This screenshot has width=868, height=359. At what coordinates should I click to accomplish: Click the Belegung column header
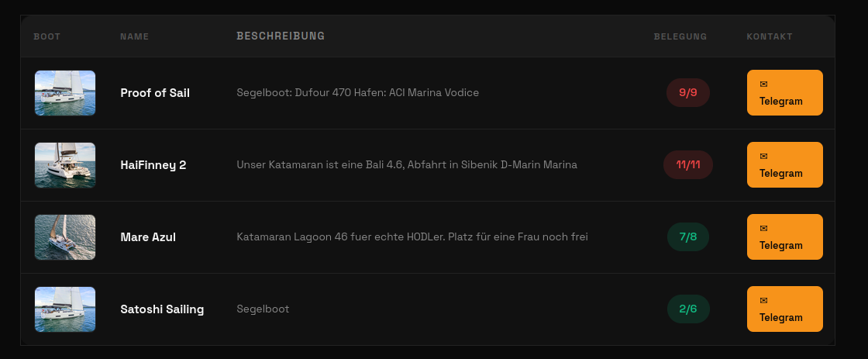coord(680,36)
